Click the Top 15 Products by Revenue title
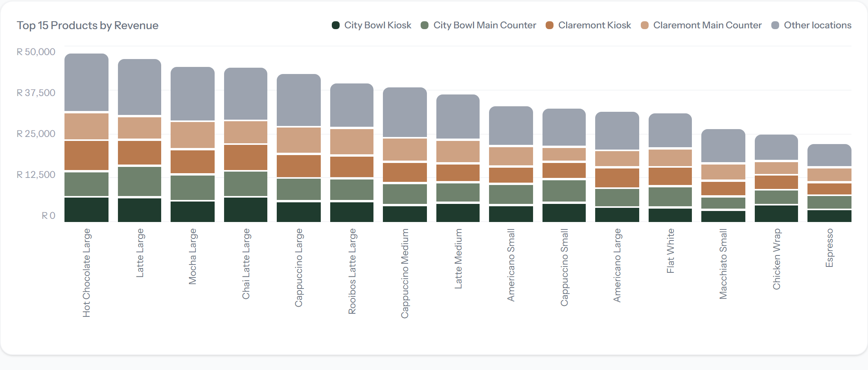This screenshot has width=868, height=370. (x=88, y=26)
